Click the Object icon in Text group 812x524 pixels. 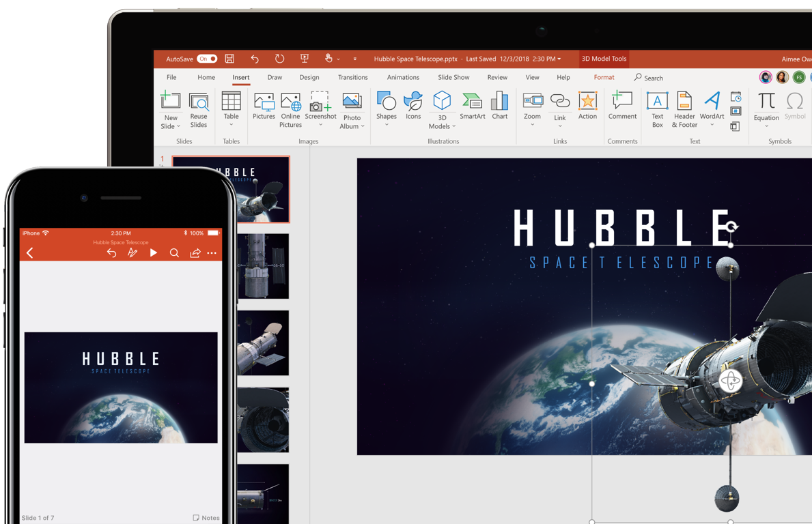[x=736, y=126]
